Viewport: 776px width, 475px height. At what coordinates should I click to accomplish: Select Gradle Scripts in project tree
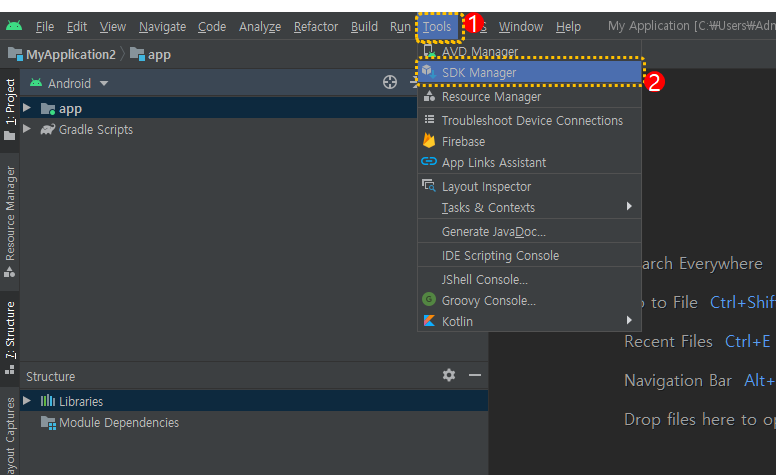click(x=96, y=130)
